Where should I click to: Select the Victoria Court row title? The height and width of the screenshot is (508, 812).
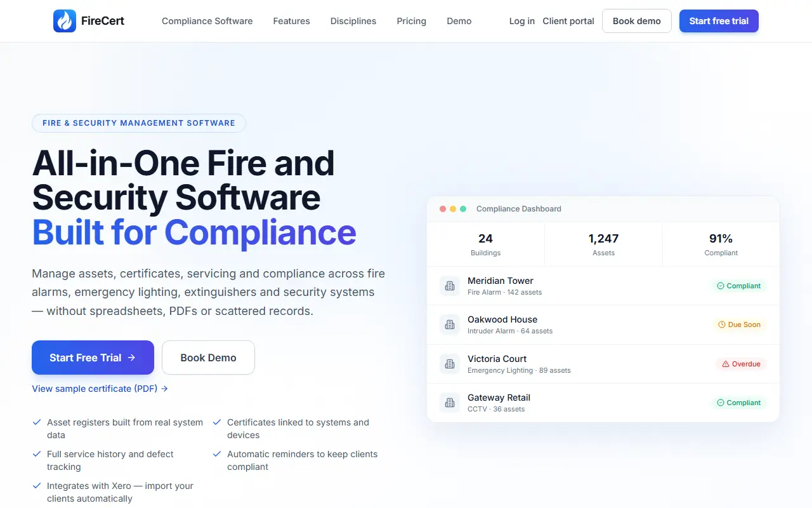click(x=497, y=359)
